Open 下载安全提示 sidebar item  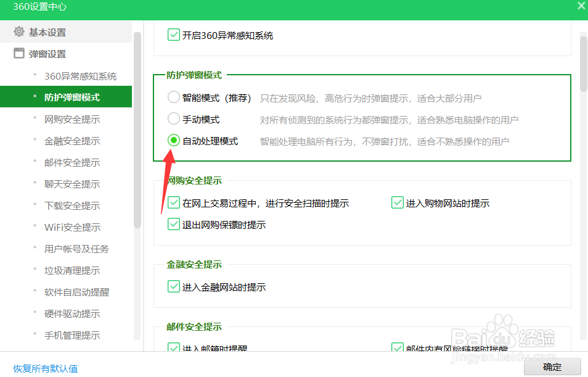coord(72,205)
